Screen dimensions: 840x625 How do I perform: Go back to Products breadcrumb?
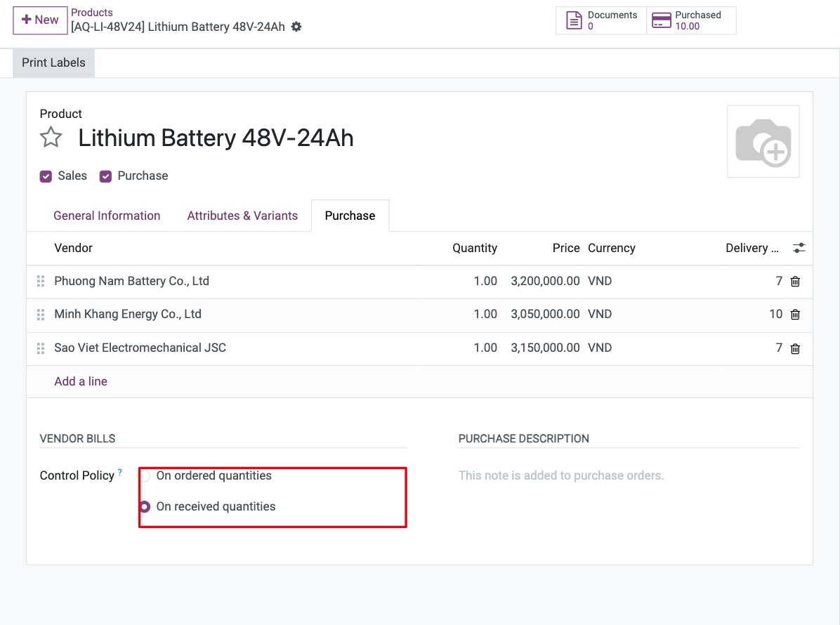coord(92,13)
